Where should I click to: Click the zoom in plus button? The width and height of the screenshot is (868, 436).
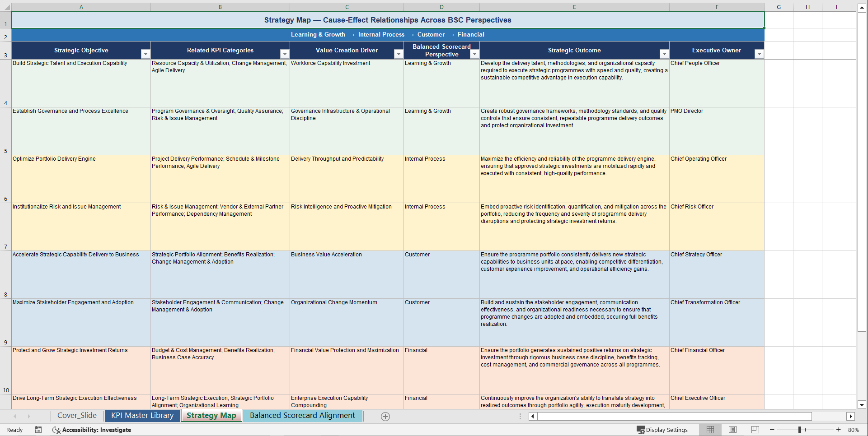tap(839, 430)
